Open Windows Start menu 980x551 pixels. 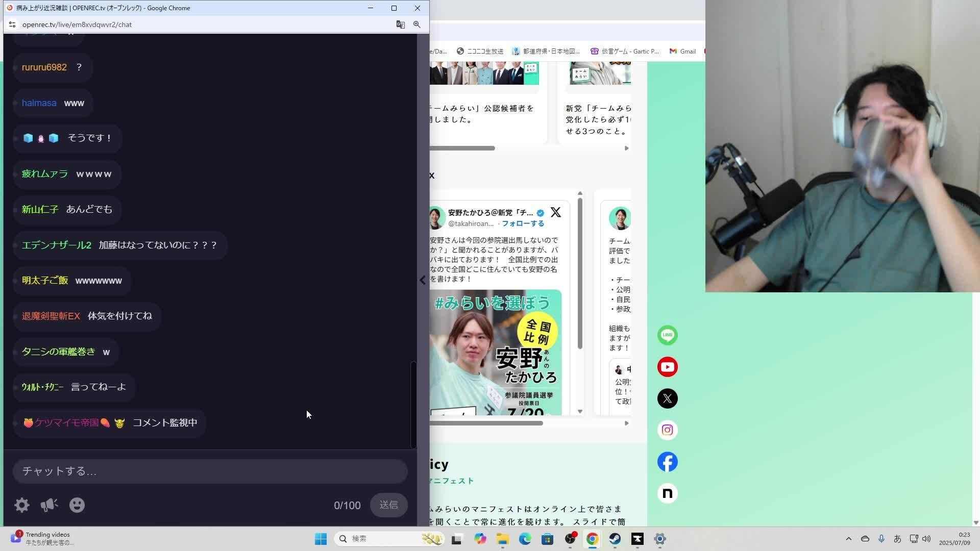321,539
